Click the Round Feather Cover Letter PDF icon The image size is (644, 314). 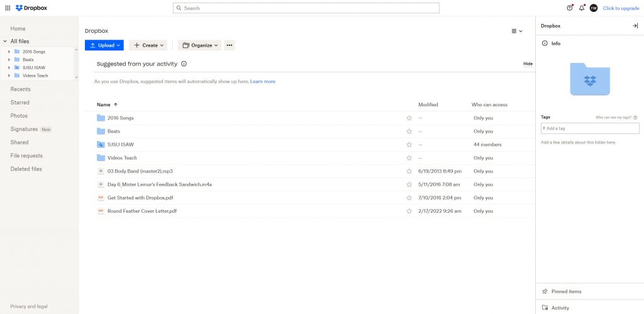tap(101, 211)
